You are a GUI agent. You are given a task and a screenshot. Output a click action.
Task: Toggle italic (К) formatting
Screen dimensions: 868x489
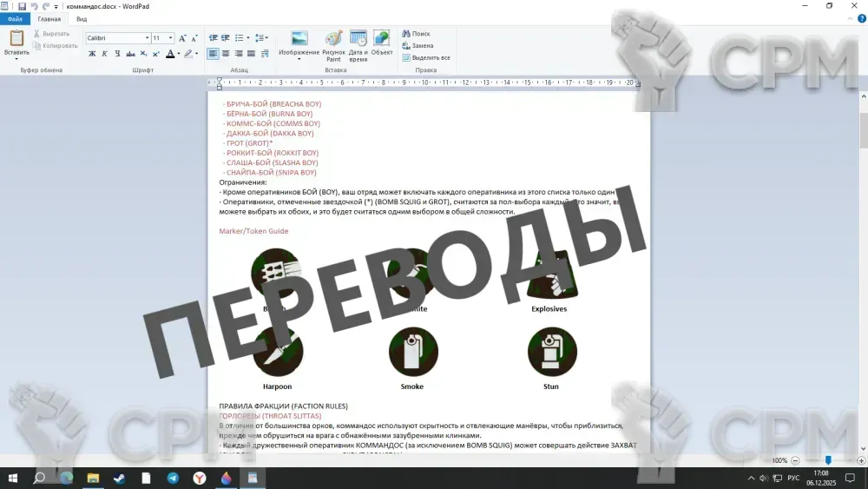105,54
